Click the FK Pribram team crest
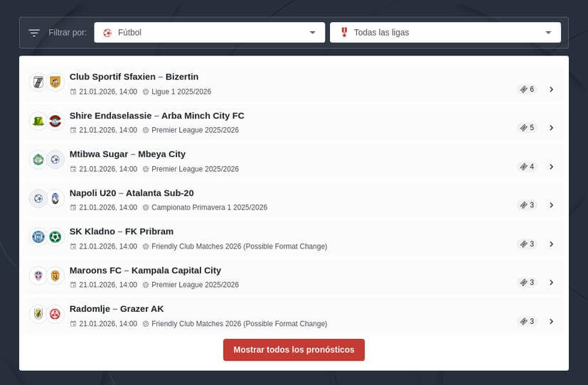 pos(55,237)
